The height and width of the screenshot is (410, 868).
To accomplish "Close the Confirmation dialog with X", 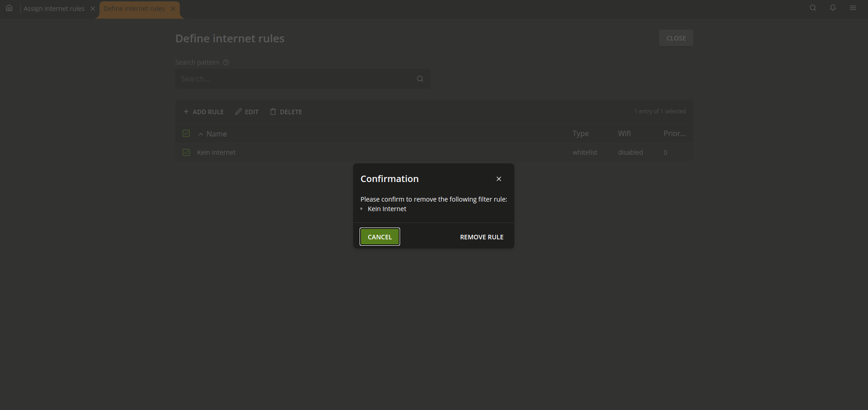I will tap(499, 179).
